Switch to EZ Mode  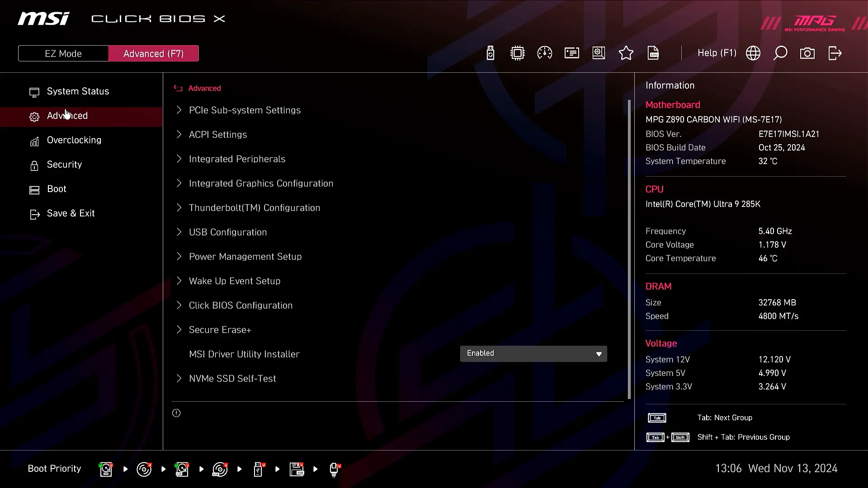click(63, 53)
